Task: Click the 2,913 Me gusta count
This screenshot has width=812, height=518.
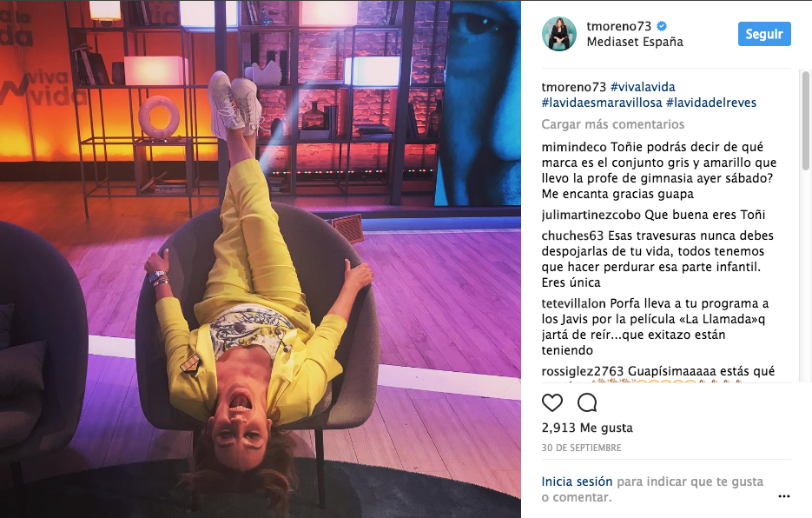Action: point(587,428)
